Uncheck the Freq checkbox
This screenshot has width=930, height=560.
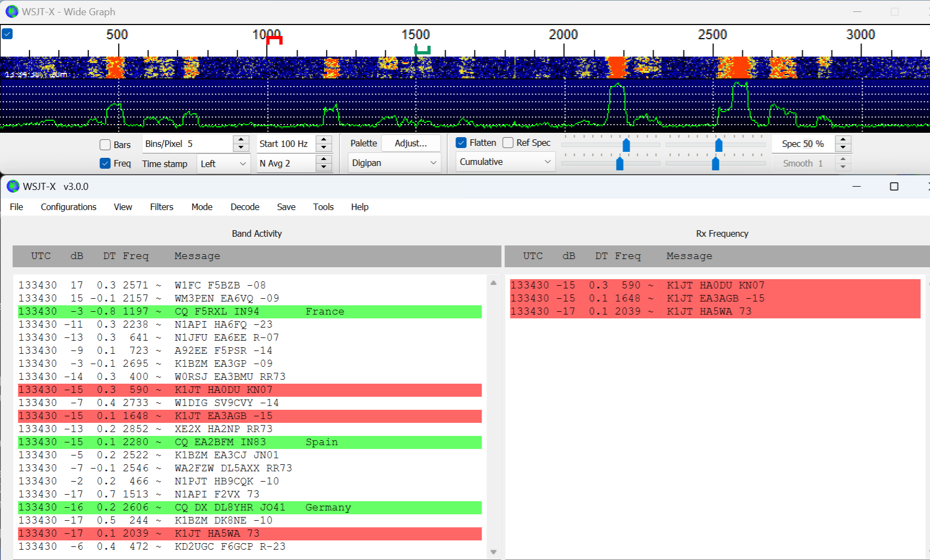pos(106,163)
